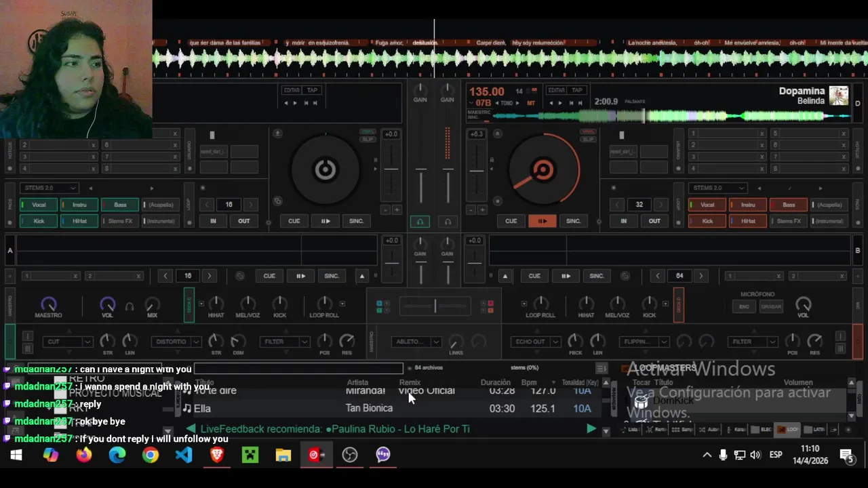Image resolution: width=868 pixels, height=488 pixels.
Task: Sort the browser by the Duración column
Action: pyautogui.click(x=495, y=383)
